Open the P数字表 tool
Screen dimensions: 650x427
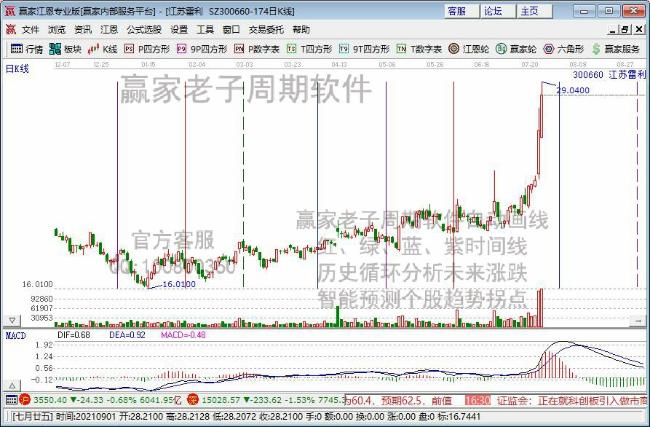[257, 49]
